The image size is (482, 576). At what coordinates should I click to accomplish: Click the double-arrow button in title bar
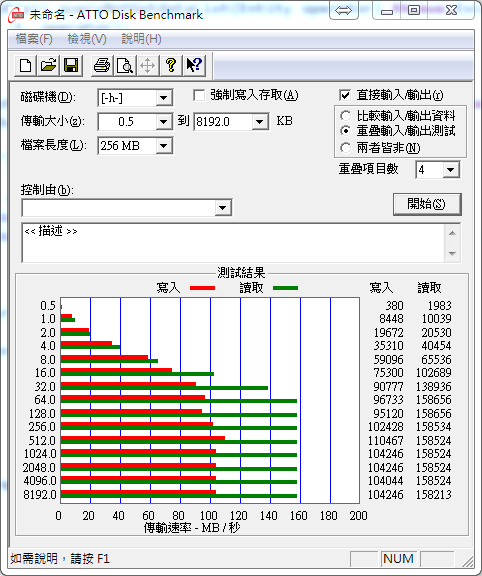pyautogui.click(x=343, y=10)
